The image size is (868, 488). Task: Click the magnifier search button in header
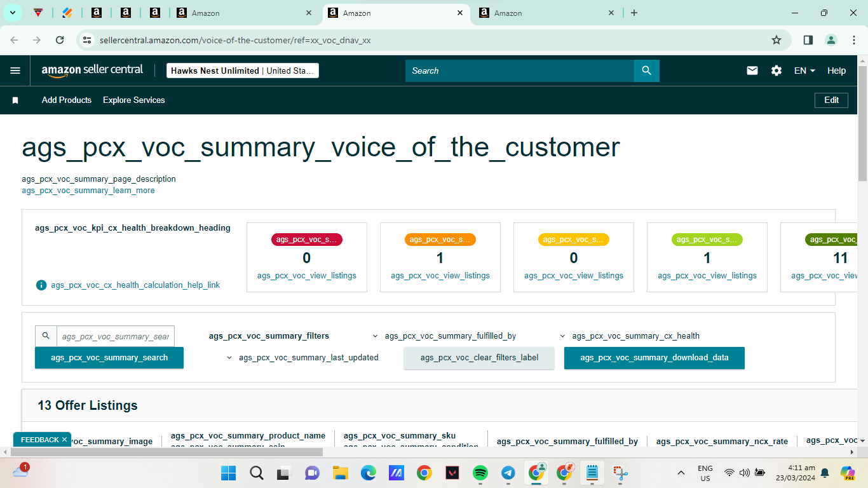pos(646,71)
